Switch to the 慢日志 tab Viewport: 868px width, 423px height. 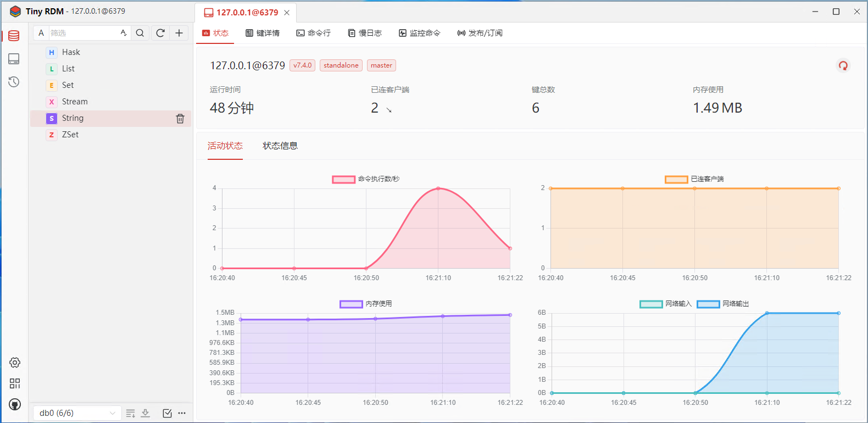click(x=365, y=33)
